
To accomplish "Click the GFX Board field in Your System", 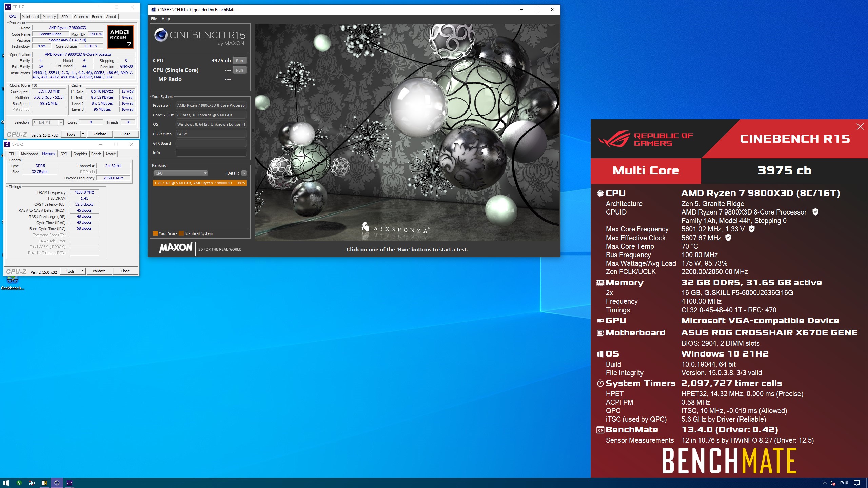I will click(211, 143).
